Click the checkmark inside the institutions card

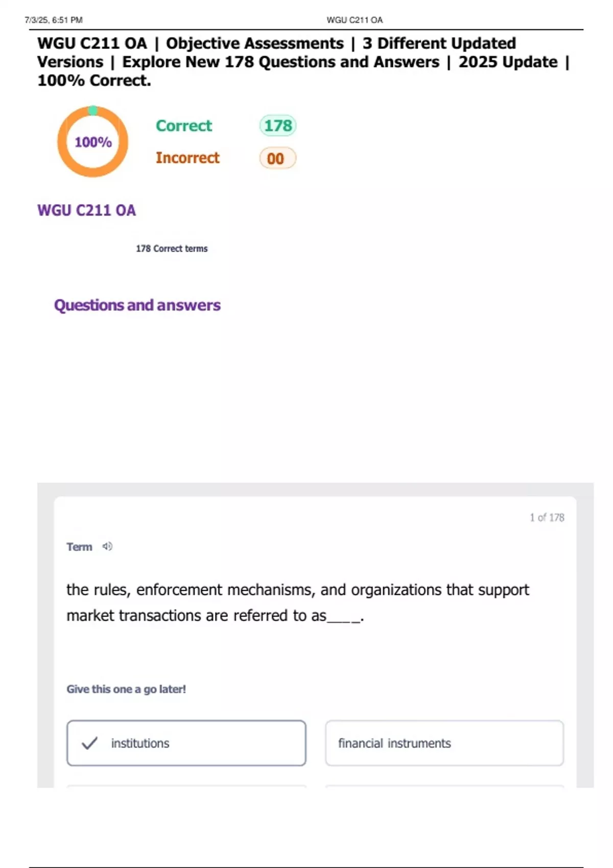click(x=89, y=744)
